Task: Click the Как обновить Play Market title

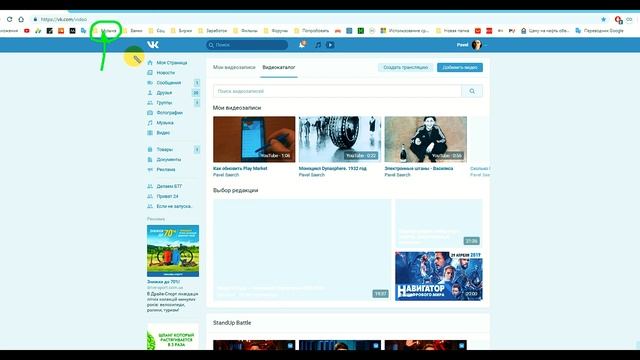Action: click(x=240, y=168)
